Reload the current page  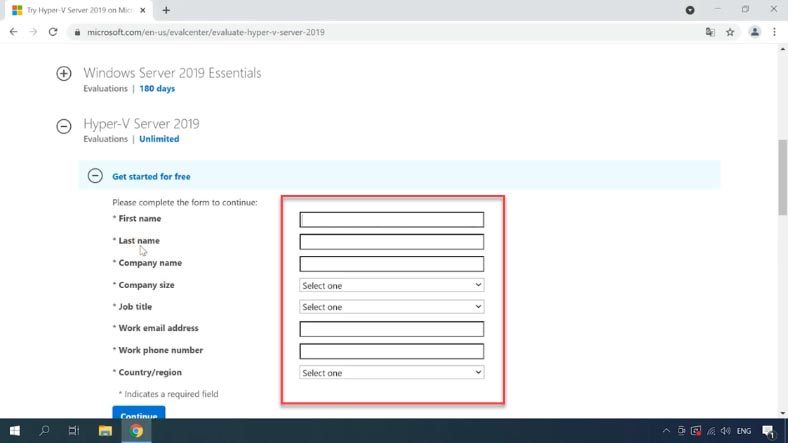53,32
